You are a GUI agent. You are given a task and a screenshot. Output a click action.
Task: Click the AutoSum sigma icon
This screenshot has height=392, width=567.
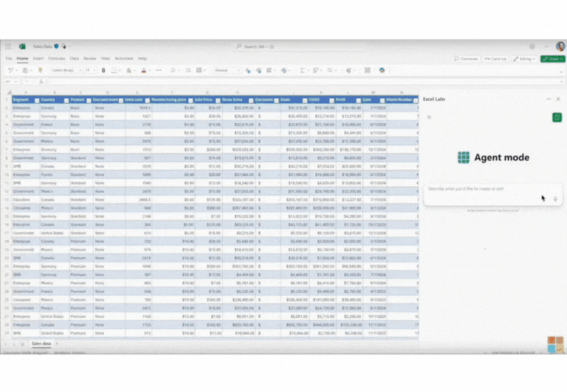point(303,70)
